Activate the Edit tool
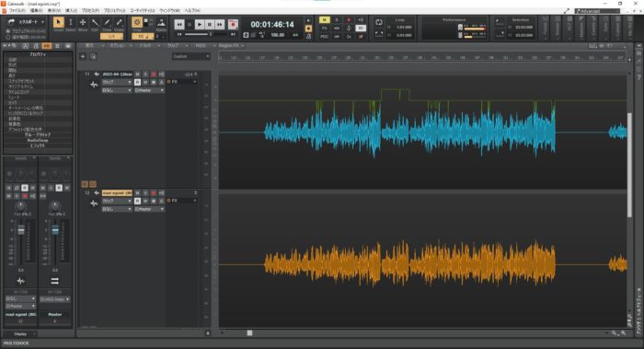This screenshot has width=644, height=349. click(95, 22)
